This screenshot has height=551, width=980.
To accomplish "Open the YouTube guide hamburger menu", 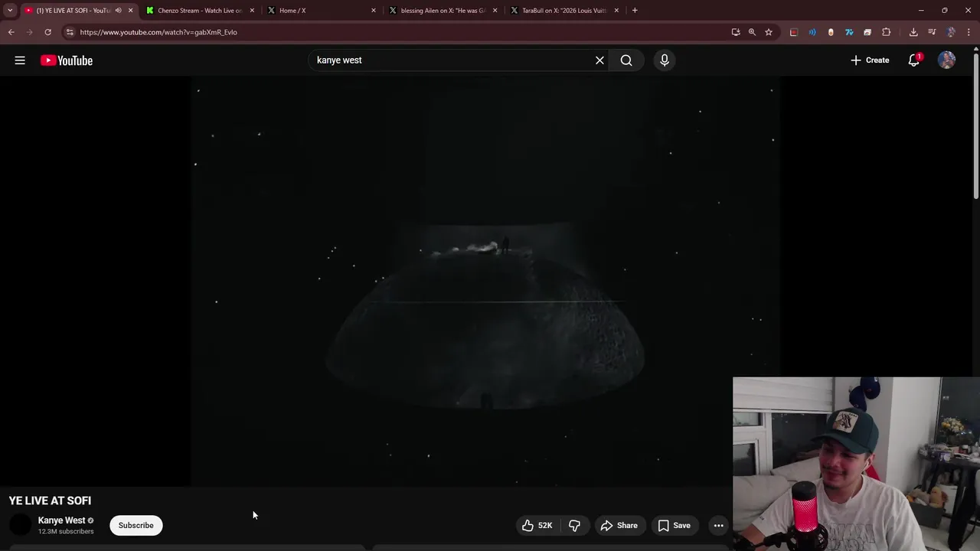I will point(20,60).
